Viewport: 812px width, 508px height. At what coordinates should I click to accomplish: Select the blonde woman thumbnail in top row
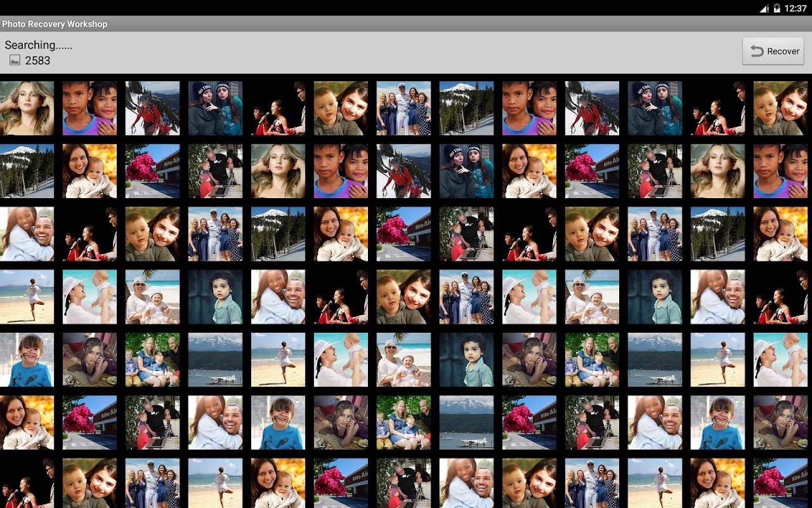pyautogui.click(x=27, y=108)
